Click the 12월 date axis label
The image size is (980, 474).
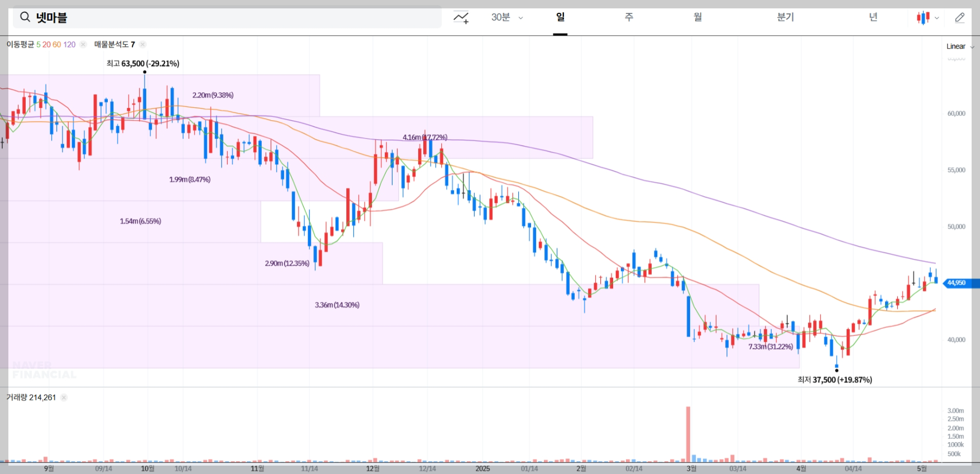[x=372, y=468]
